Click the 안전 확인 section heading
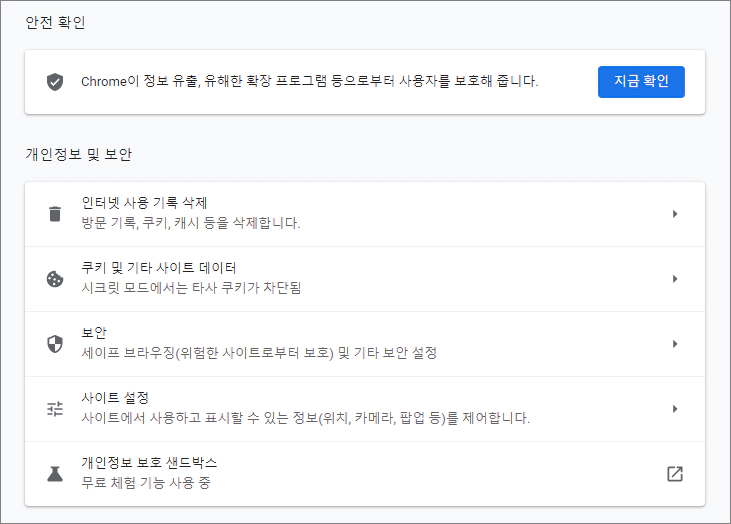The image size is (731, 524). point(55,22)
